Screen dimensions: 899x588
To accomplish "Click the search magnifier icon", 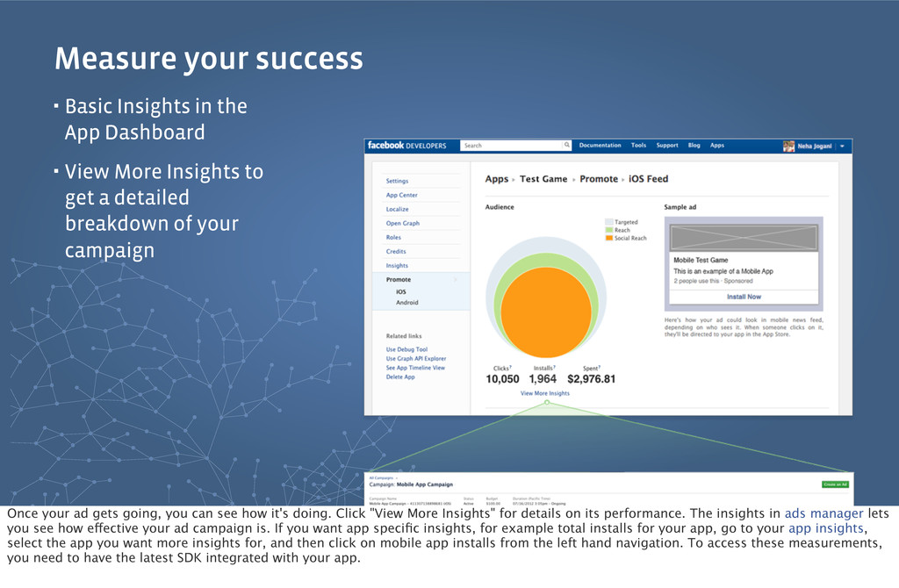I will [566, 145].
